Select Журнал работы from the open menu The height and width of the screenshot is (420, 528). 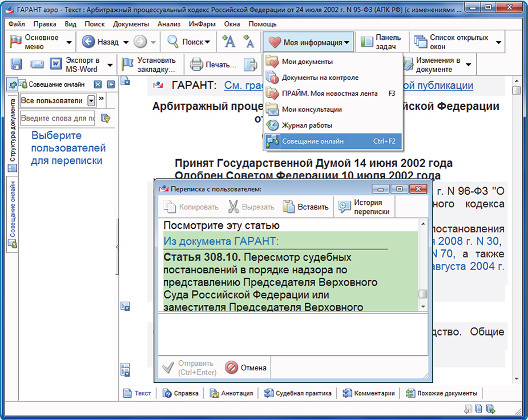click(307, 125)
